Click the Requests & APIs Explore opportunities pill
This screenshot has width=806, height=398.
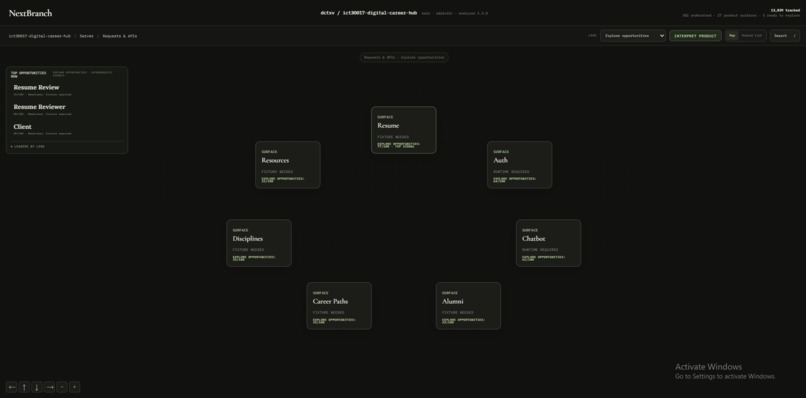coord(404,58)
